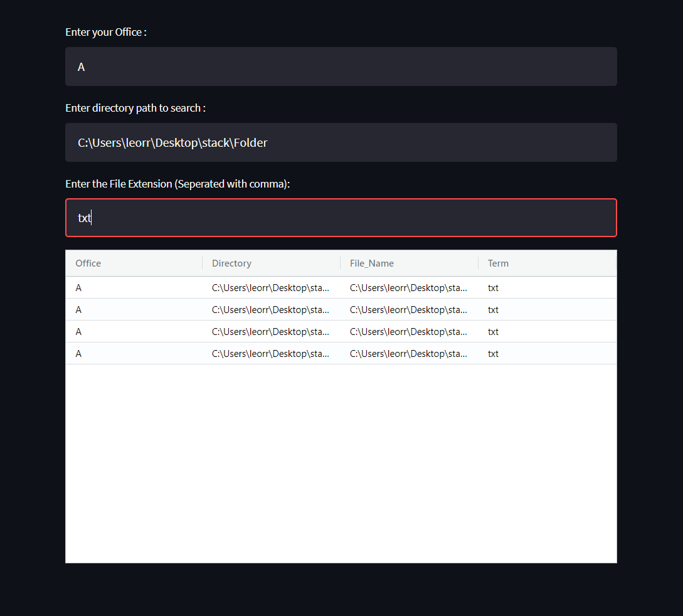Select File_Name cell in first table row

click(x=409, y=287)
